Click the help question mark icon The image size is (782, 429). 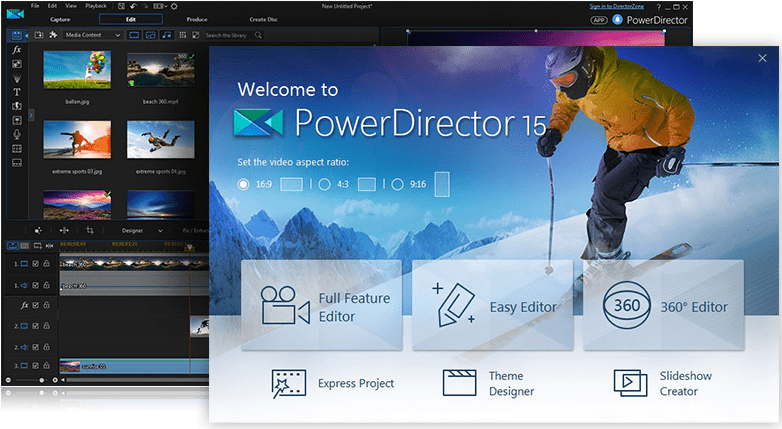click(x=658, y=6)
